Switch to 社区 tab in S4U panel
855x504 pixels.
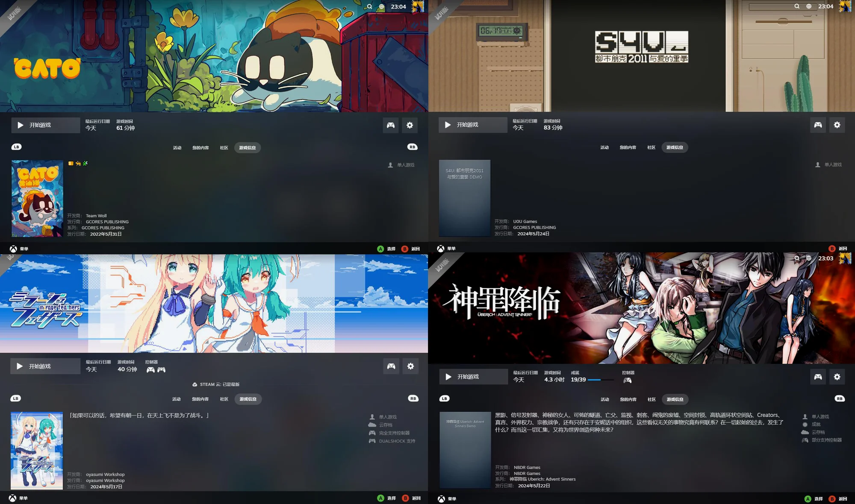(651, 147)
